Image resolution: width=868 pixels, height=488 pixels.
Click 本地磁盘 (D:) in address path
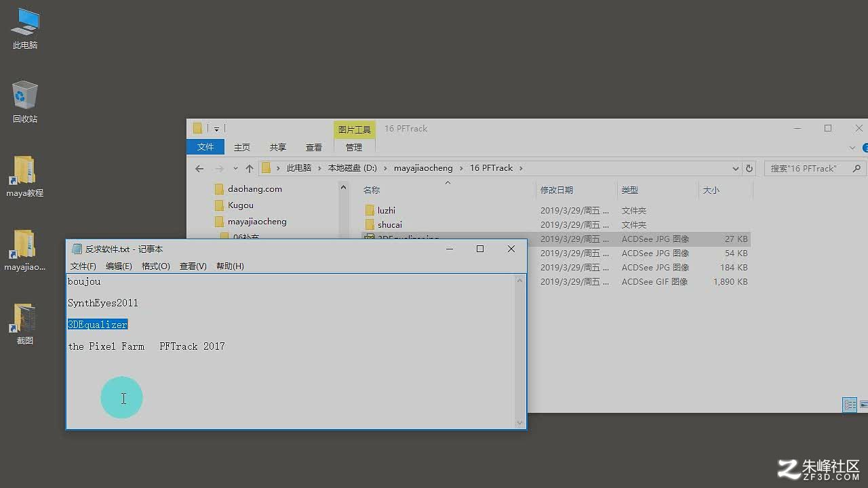352,168
